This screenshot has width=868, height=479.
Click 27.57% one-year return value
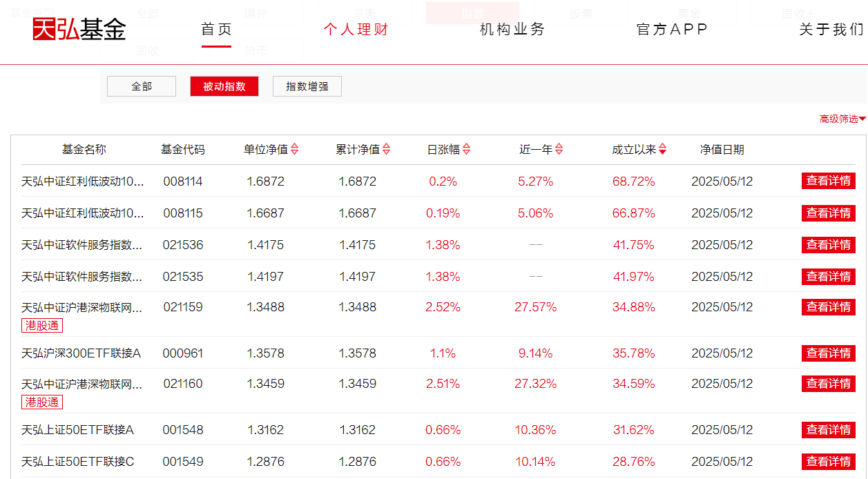click(x=536, y=307)
